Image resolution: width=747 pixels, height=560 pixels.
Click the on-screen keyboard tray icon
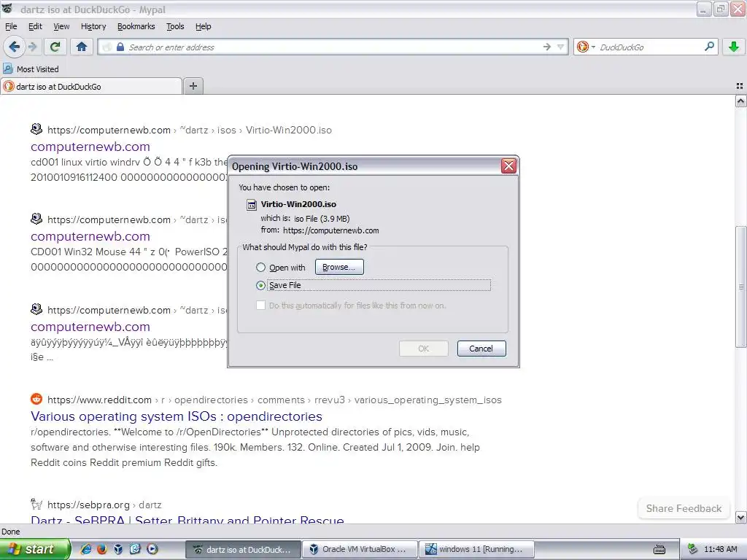click(x=659, y=550)
